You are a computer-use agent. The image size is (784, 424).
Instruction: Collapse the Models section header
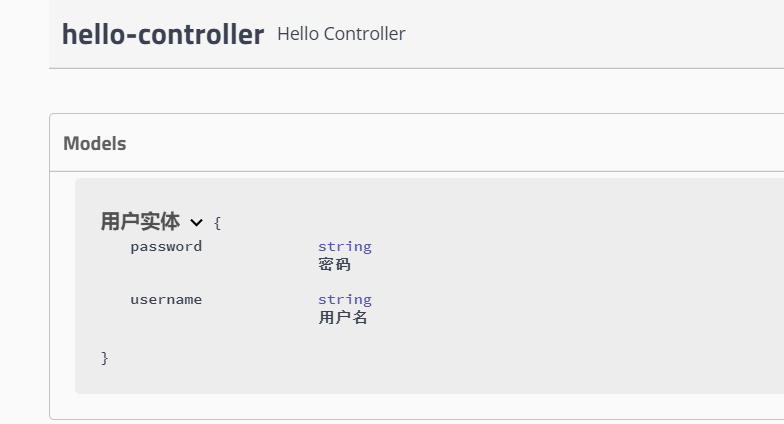pos(95,143)
